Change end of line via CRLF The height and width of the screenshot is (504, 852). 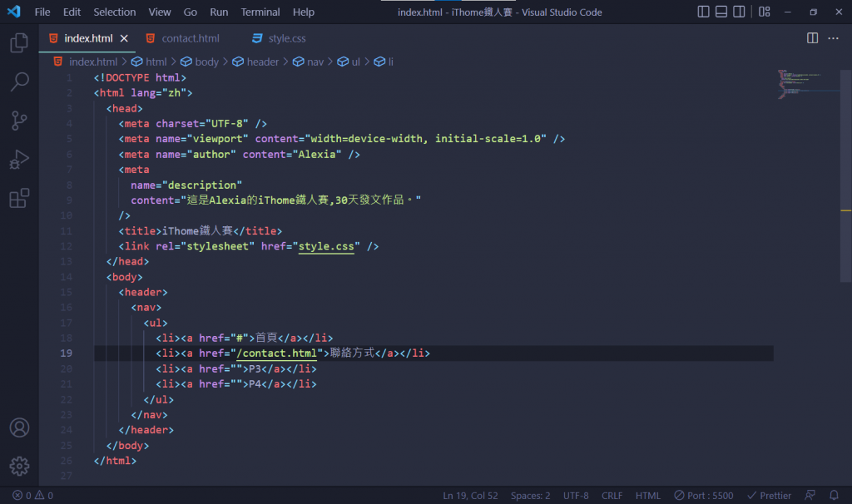point(612,496)
